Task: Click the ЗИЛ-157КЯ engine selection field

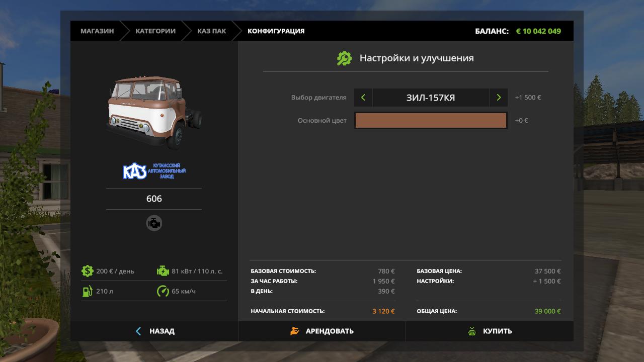Action: point(431,98)
